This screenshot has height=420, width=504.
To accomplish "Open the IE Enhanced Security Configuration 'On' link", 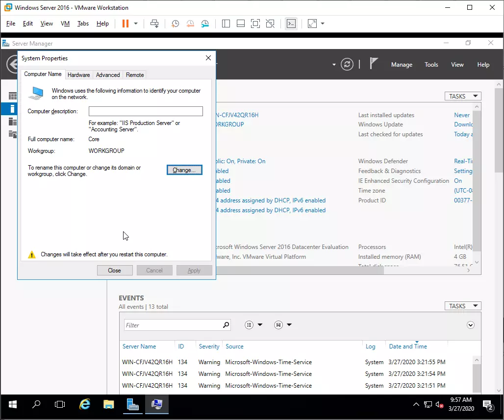I will tap(458, 181).
